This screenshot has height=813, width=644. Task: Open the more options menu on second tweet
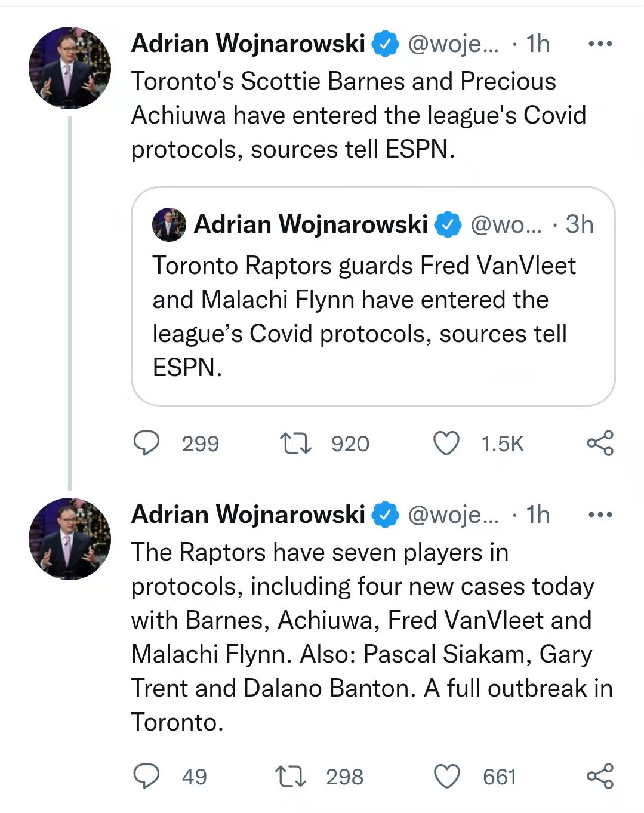(x=600, y=515)
